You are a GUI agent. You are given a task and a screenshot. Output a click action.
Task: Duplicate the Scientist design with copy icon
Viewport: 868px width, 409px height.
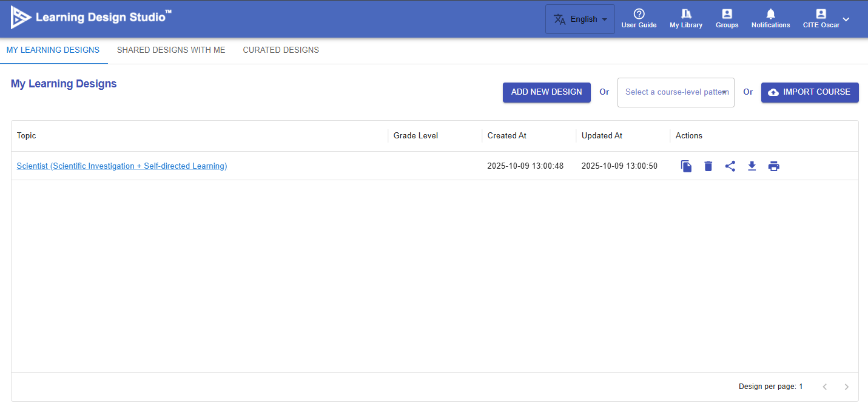coord(686,166)
